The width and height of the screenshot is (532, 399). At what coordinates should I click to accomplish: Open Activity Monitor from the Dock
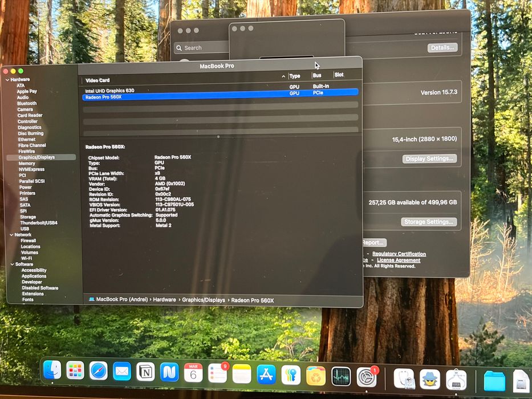coord(341,377)
